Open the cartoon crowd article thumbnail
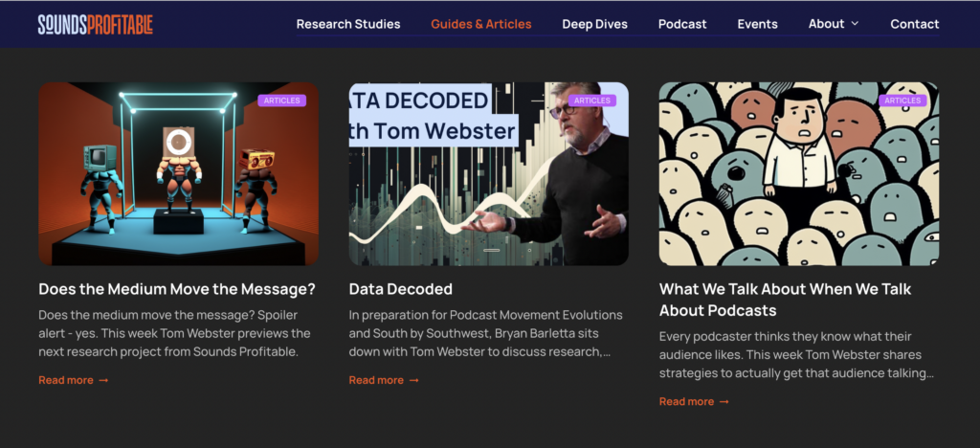Screen dimensions: 980x448 [x=799, y=173]
